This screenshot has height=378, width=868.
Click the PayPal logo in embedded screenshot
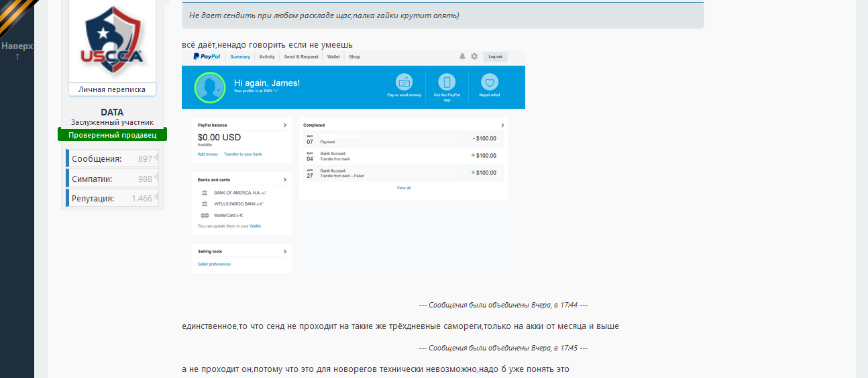207,56
